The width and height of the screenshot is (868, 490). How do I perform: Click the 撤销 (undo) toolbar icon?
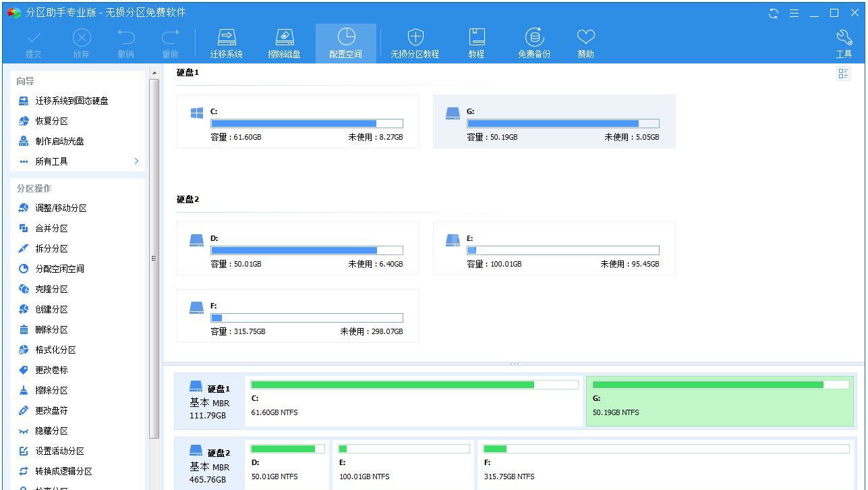click(x=126, y=44)
